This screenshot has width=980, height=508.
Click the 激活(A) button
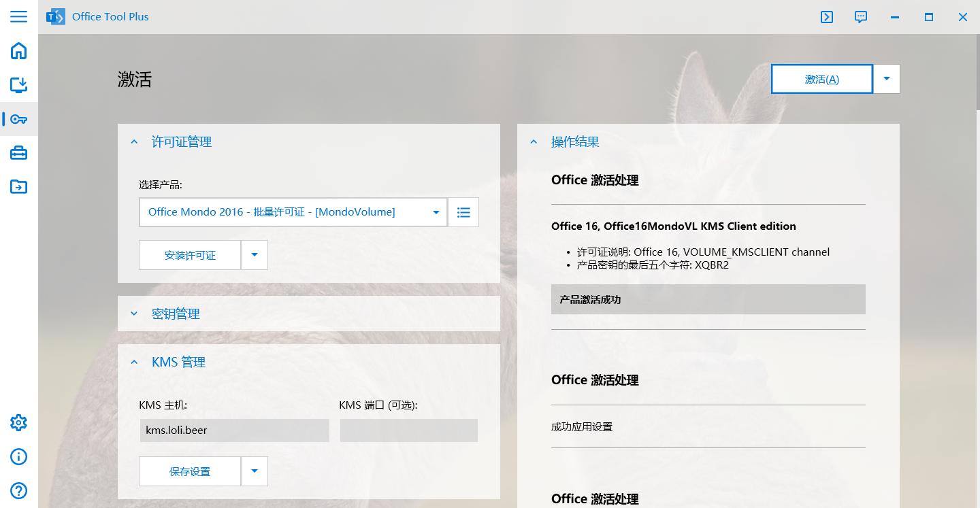tap(821, 78)
